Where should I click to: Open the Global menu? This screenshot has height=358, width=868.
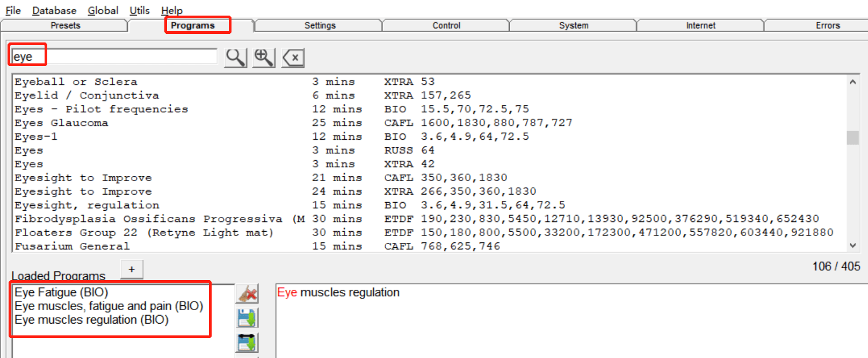click(x=103, y=10)
